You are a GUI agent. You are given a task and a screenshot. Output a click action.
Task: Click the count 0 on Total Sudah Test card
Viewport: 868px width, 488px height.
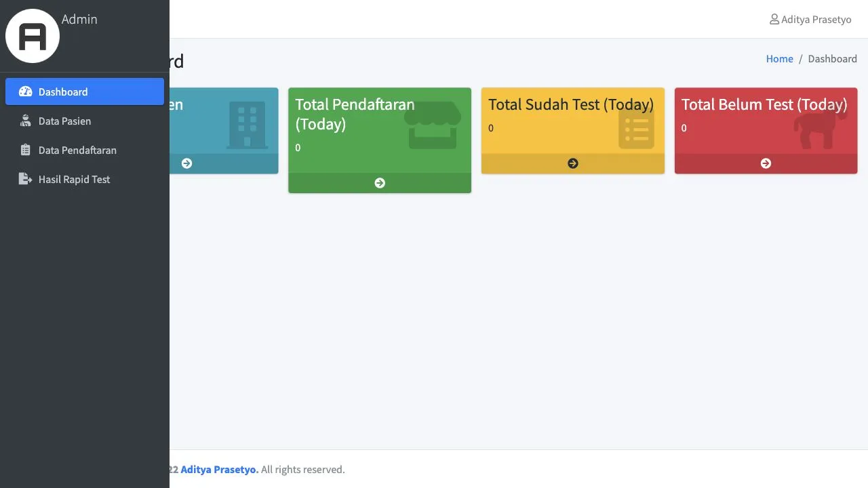tap(491, 128)
